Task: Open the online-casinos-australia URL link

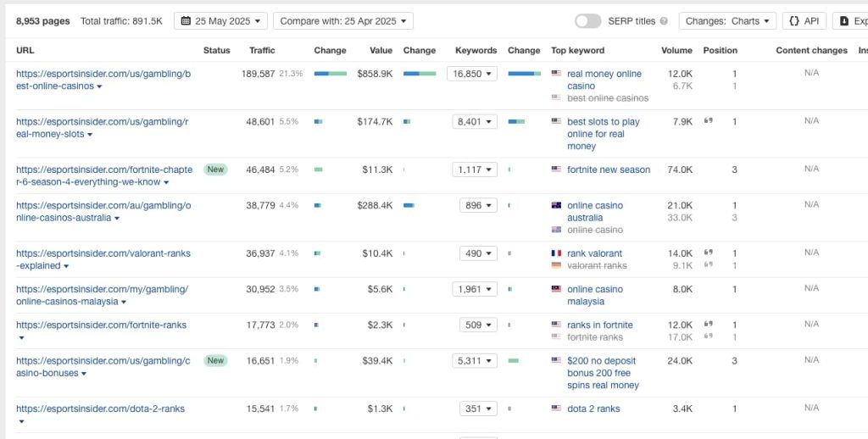Action: [x=103, y=212]
